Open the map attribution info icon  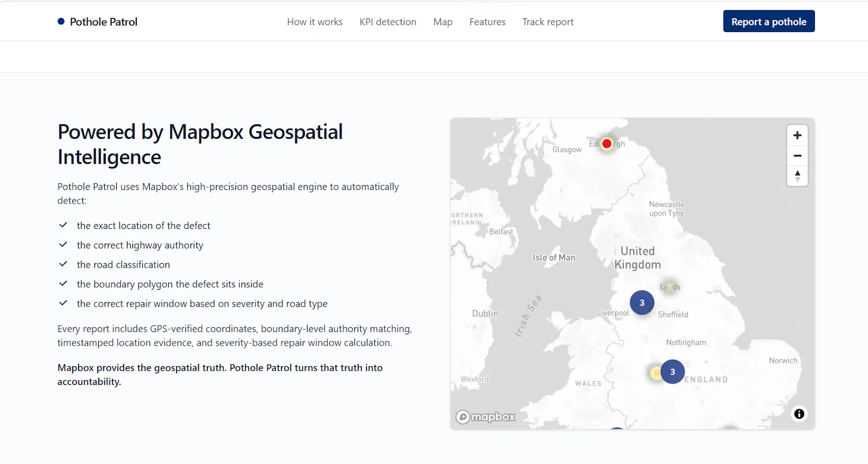coord(799,414)
